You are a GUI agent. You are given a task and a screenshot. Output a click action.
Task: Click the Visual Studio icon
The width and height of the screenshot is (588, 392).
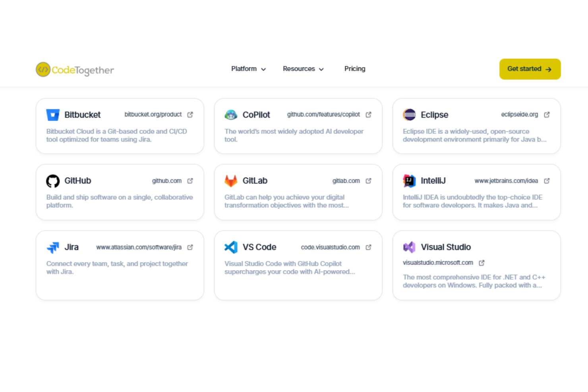coord(410,247)
